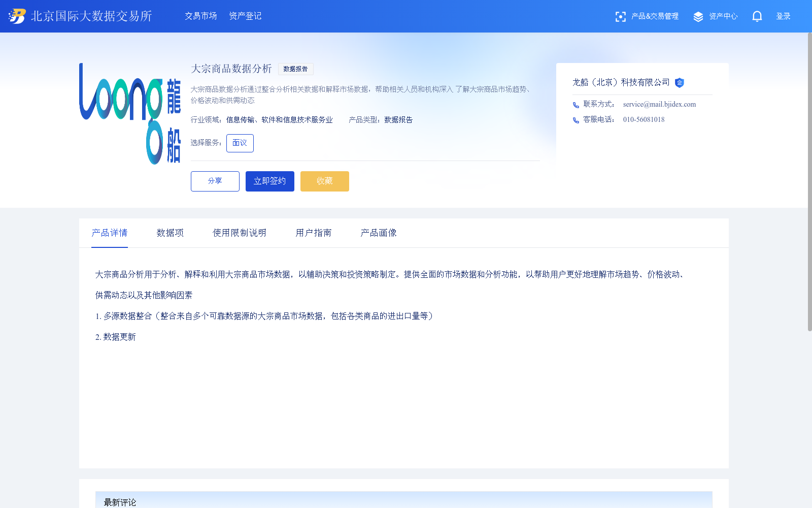Switch to the 产品画像 tab
This screenshot has width=812, height=508.
379,233
